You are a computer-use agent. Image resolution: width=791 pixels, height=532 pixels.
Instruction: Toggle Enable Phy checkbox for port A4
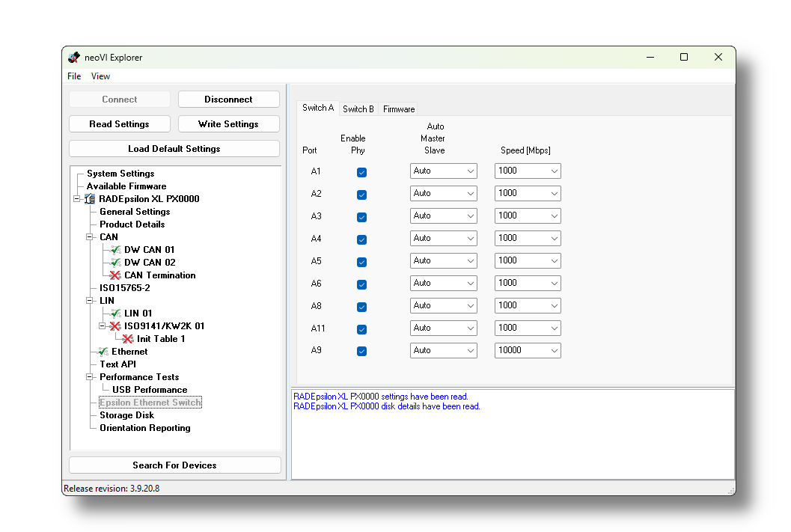tap(361, 239)
